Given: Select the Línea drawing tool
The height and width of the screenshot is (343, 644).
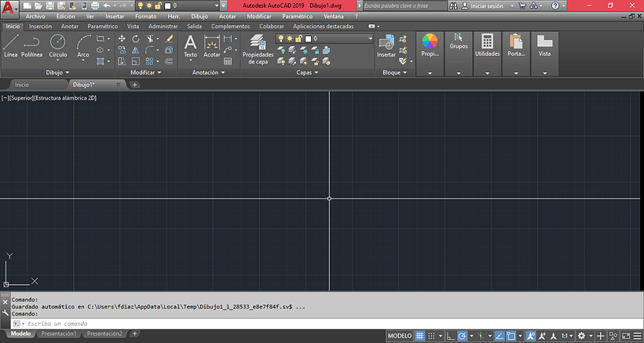Looking at the screenshot, I should tap(10, 46).
